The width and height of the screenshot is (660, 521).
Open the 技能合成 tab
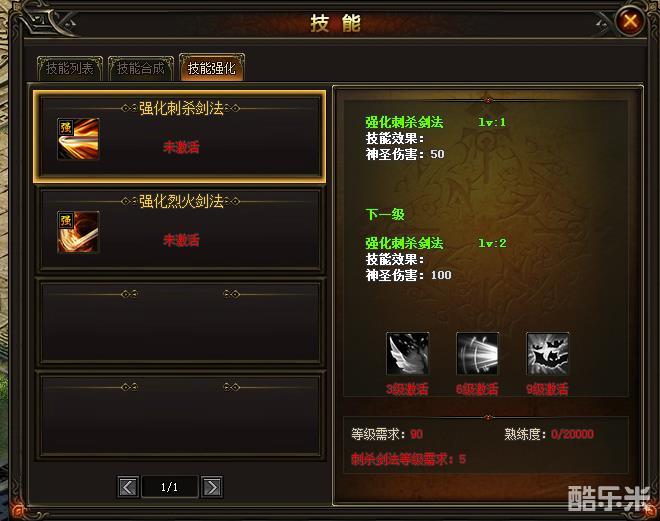(x=141, y=68)
